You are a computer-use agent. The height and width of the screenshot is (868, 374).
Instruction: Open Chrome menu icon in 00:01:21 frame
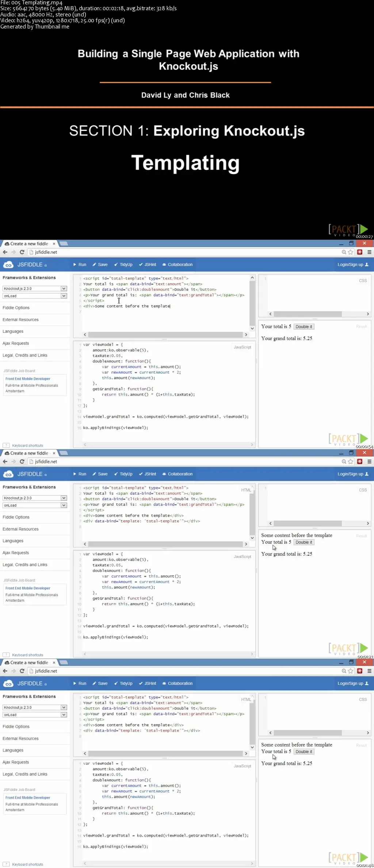coord(369,462)
